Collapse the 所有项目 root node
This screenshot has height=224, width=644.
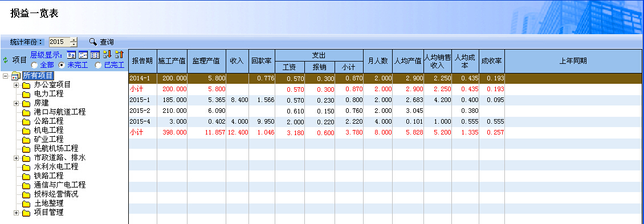point(5,76)
